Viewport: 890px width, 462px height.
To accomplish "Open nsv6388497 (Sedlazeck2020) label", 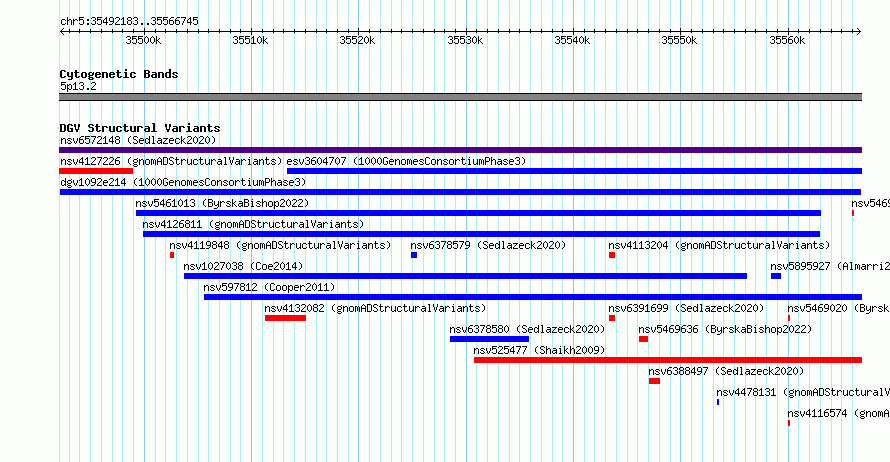I will [x=727, y=371].
